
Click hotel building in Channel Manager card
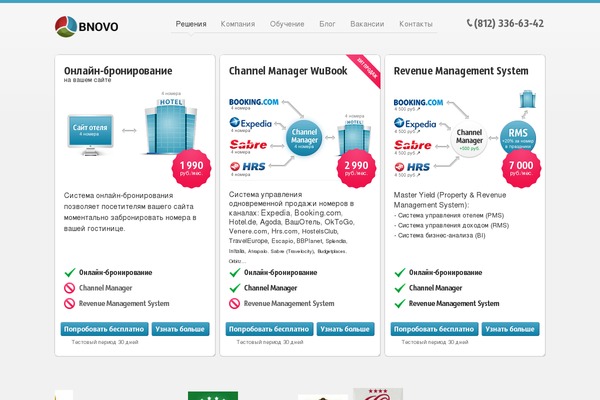point(354,137)
